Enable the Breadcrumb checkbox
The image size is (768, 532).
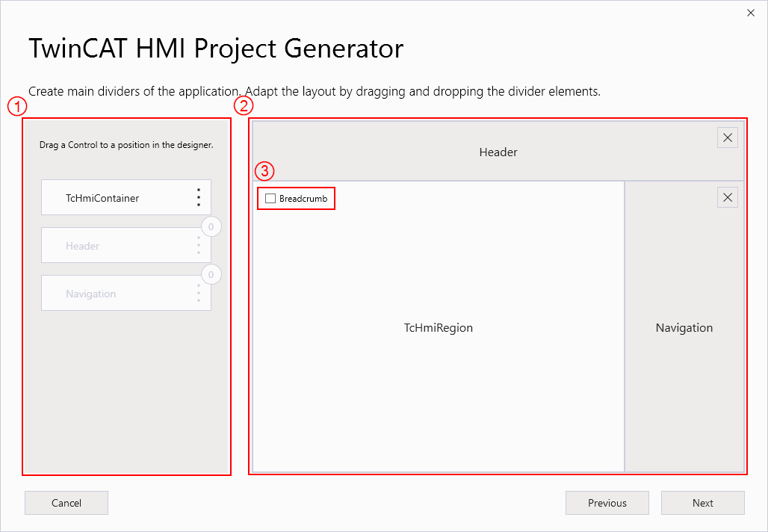click(x=270, y=199)
